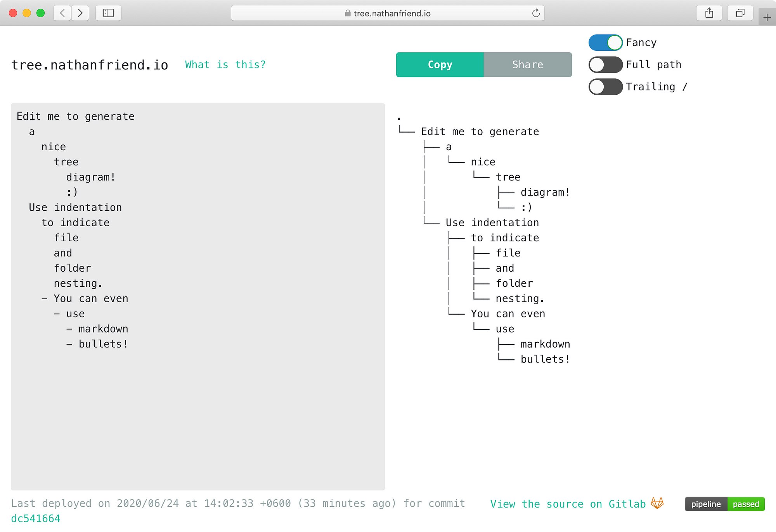Click the lock icon in address bar
Screen dimensions: 776x532
[348, 13]
